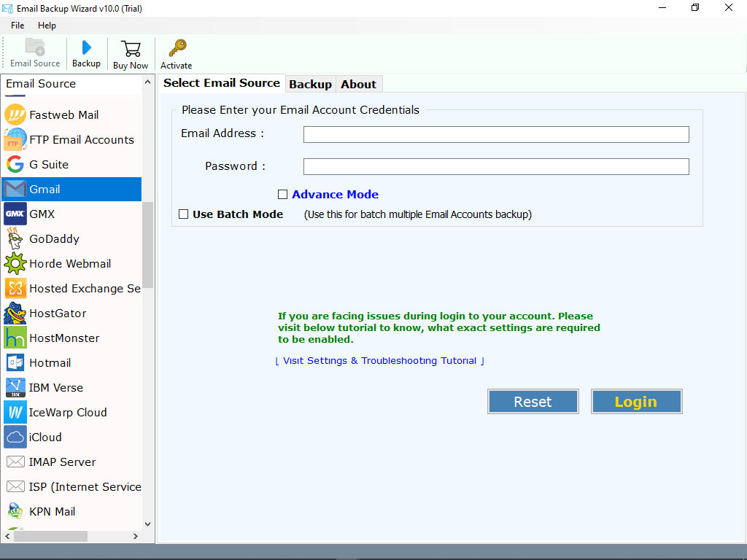Select the IBM Verse icon

15,387
